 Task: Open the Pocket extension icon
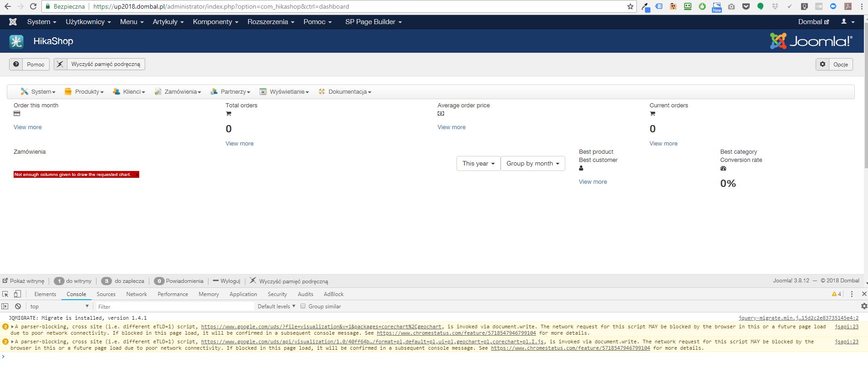tap(746, 7)
